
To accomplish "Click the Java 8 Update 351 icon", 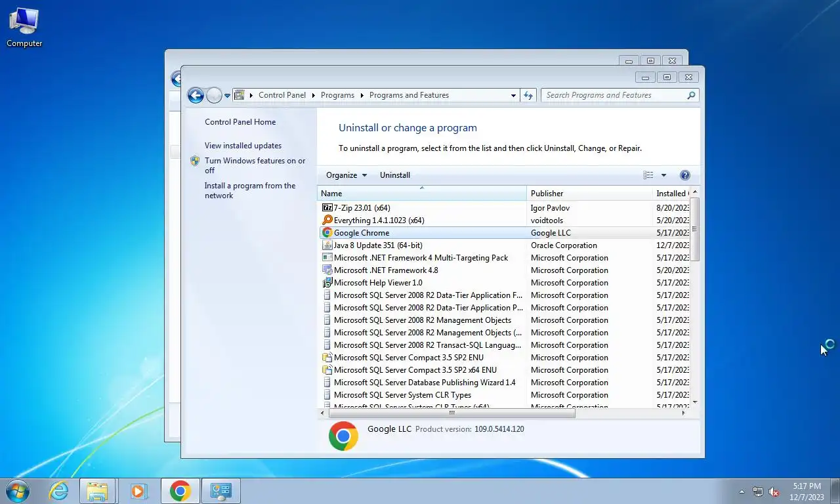I will 327,245.
